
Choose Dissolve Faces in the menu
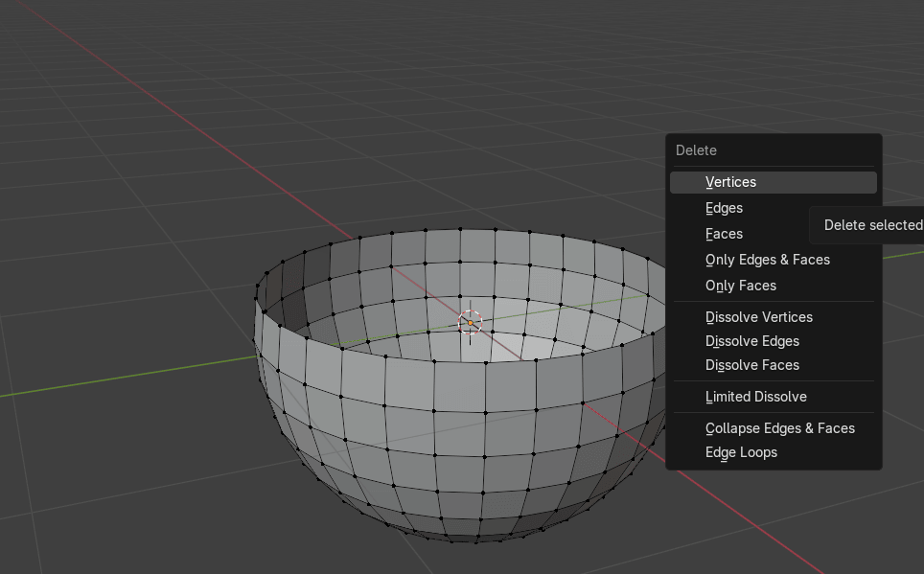tap(751, 365)
